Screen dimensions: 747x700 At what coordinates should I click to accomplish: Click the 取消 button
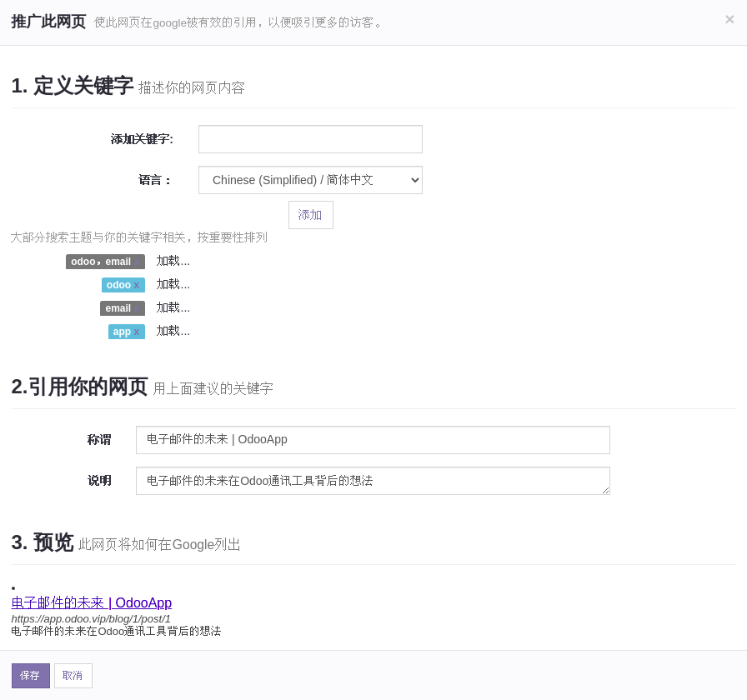click(73, 675)
